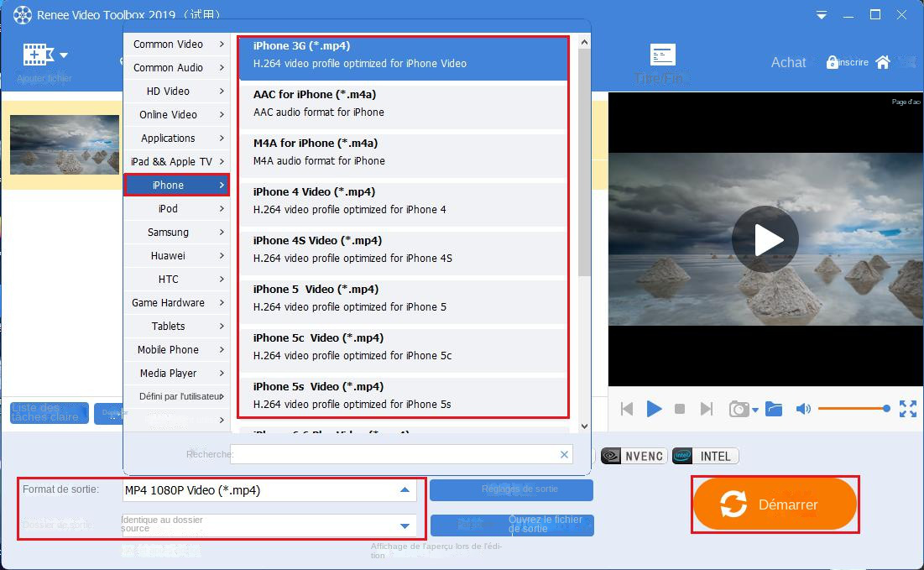Toggle INTEL hardware acceleration
Screen dimensions: 924x570
[706, 456]
